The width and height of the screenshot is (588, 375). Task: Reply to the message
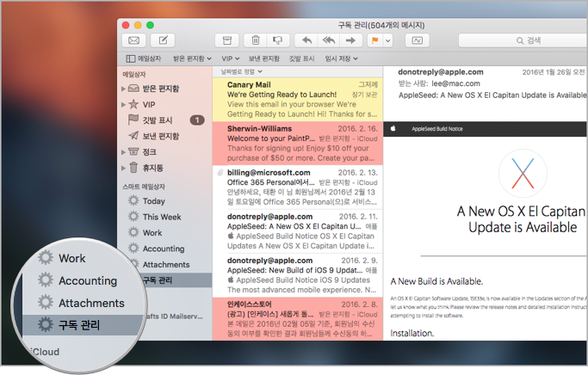click(x=306, y=40)
